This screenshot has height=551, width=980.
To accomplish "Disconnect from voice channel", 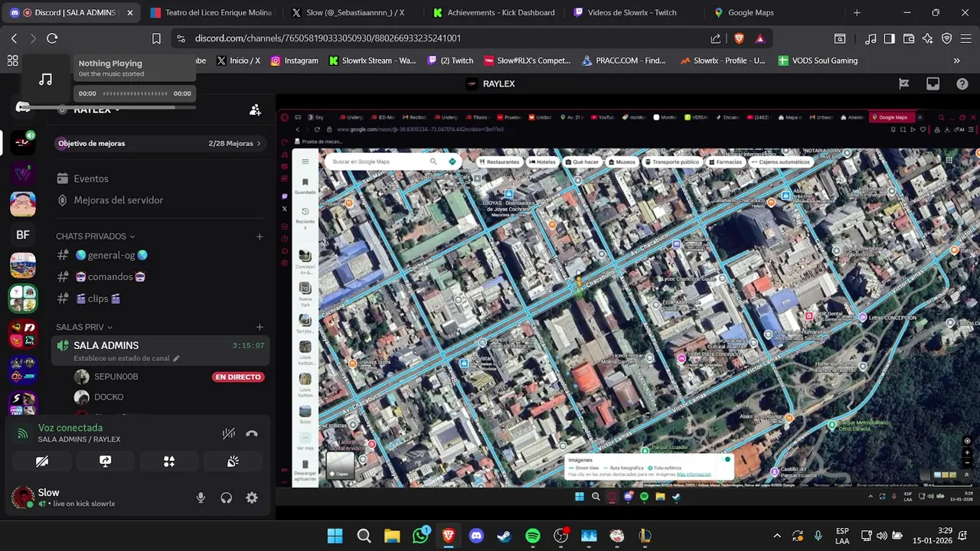I will [252, 433].
